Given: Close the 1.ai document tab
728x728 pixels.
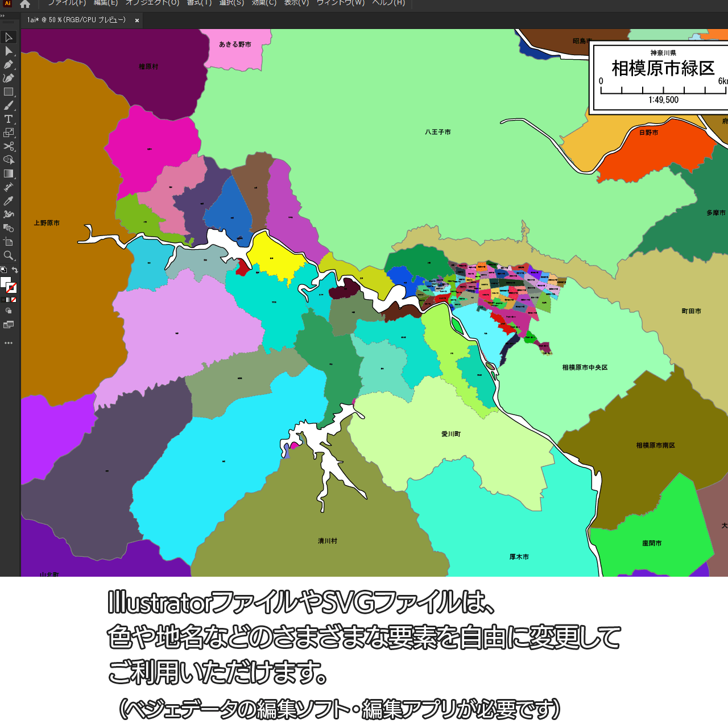Looking at the screenshot, I should click(x=137, y=20).
